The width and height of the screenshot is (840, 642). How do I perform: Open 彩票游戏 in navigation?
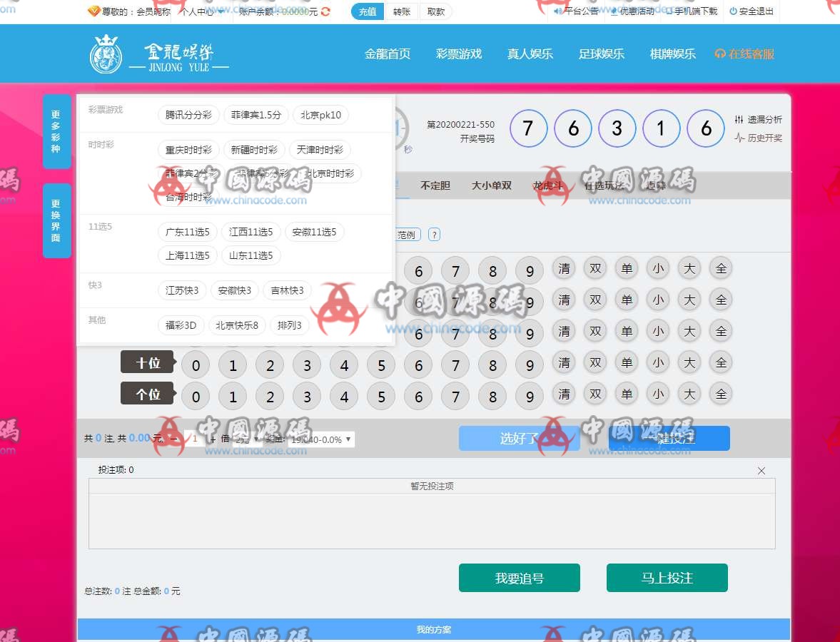pos(459,54)
